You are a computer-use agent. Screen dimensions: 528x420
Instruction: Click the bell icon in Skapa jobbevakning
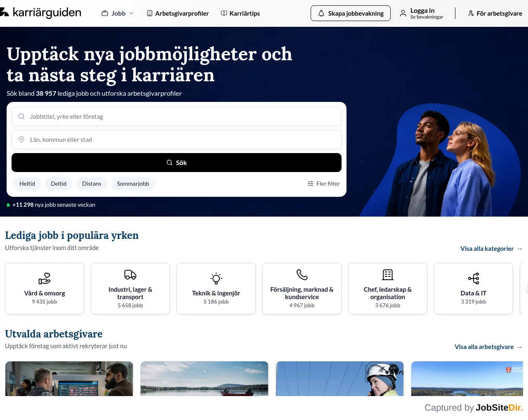[x=321, y=14]
